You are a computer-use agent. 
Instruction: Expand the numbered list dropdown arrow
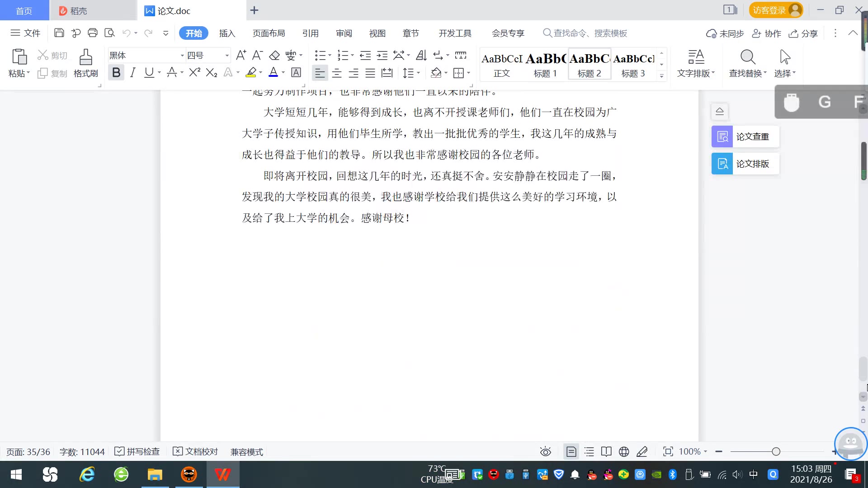[352, 56]
